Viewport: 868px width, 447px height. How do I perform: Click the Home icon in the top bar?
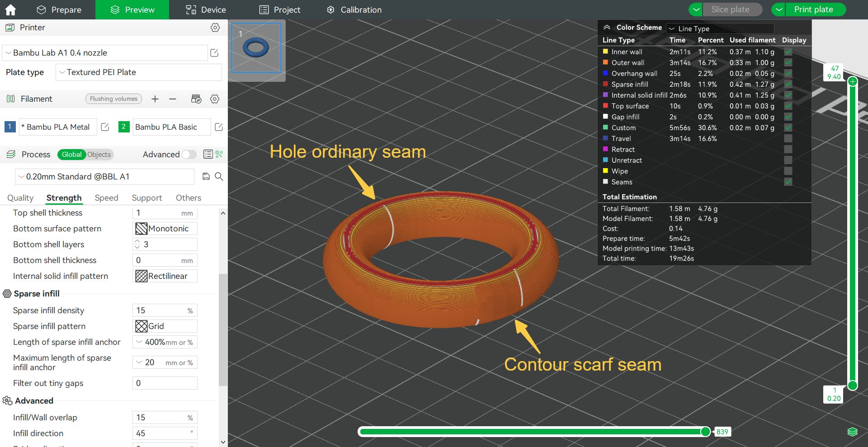(10, 9)
